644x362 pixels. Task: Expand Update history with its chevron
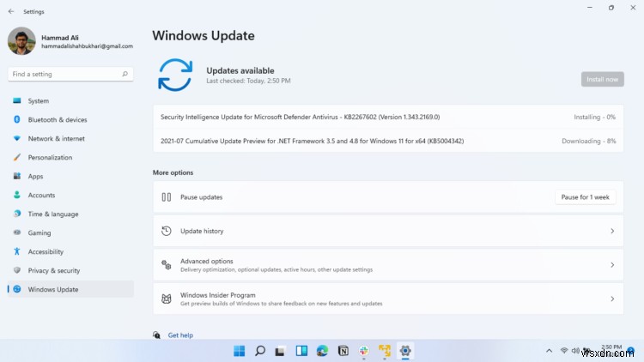point(612,231)
